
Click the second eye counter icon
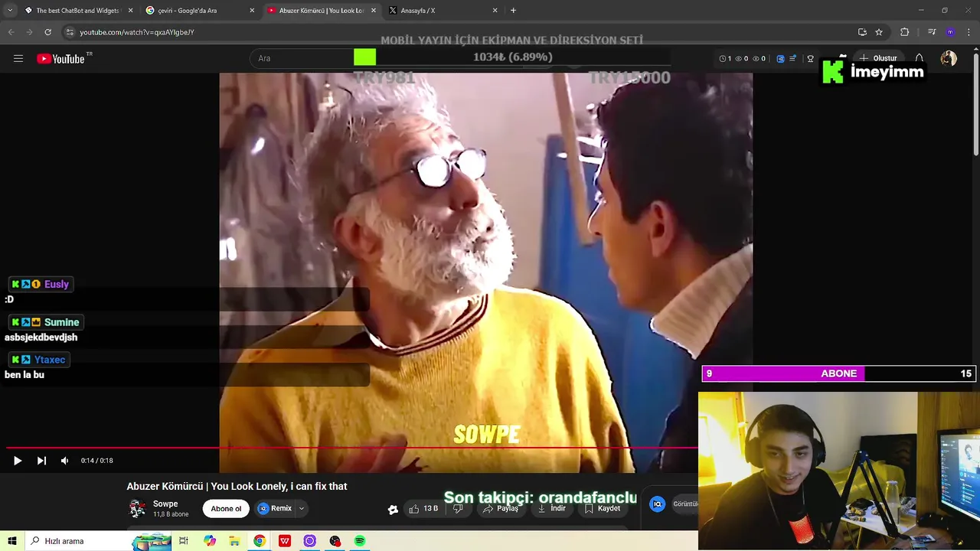point(756,58)
